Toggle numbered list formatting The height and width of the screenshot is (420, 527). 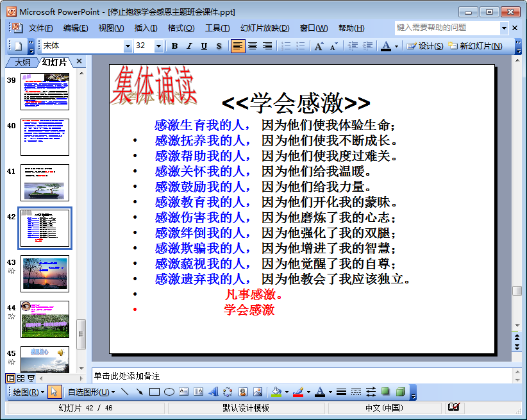(x=286, y=46)
